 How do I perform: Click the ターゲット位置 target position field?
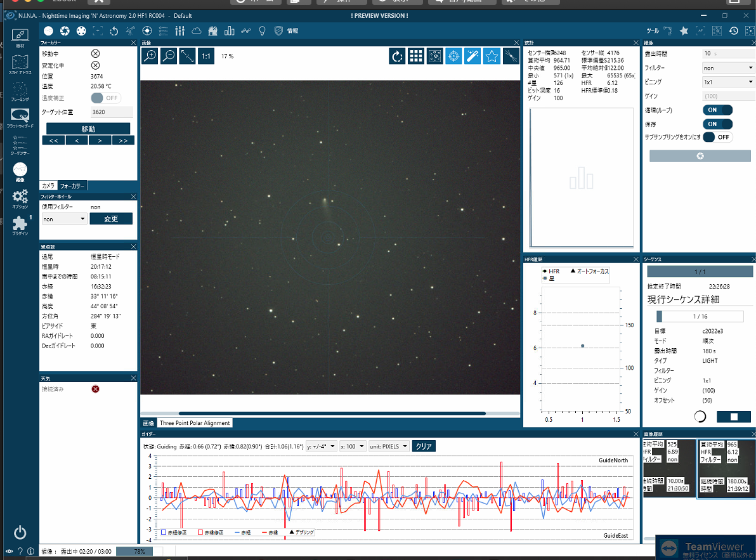pos(112,112)
